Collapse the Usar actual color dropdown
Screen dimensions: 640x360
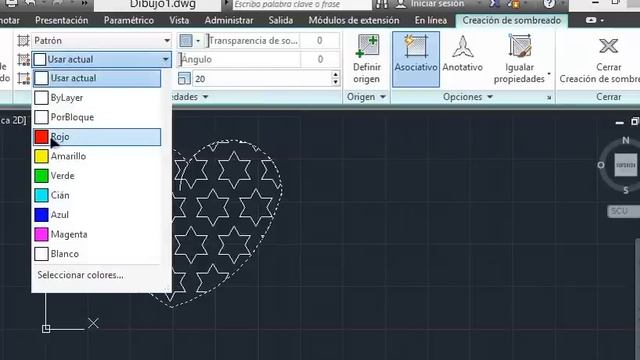pos(165,60)
